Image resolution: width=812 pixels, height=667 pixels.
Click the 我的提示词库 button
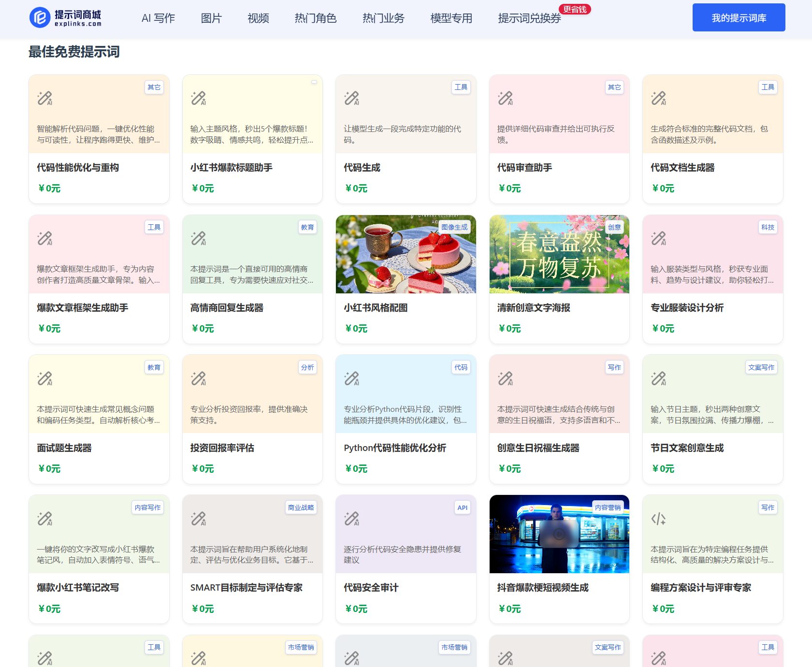(739, 17)
